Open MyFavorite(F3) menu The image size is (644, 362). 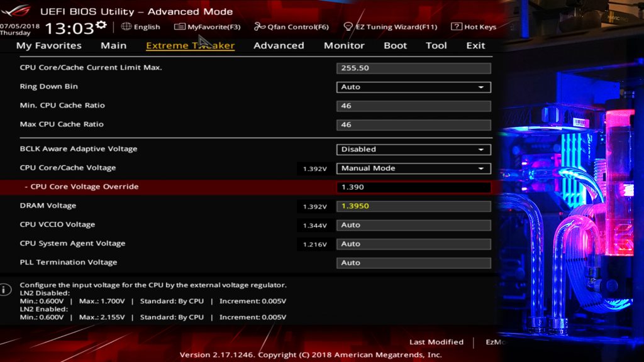(208, 26)
